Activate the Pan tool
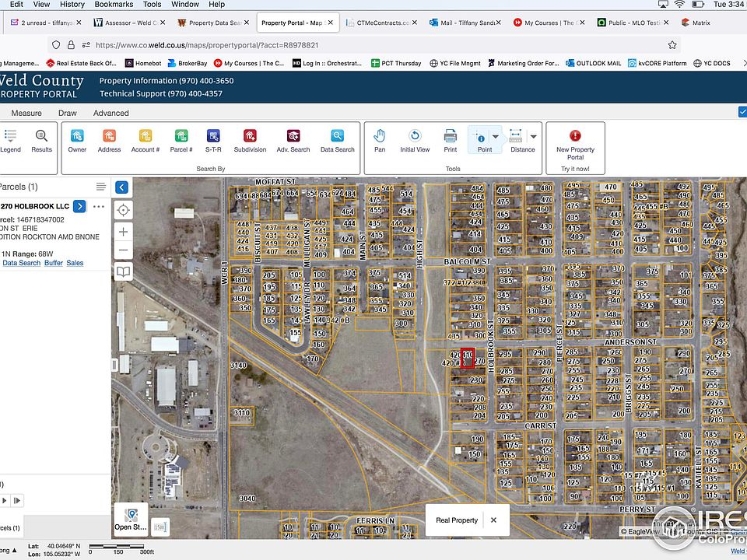This screenshot has width=747, height=560. pos(380,140)
